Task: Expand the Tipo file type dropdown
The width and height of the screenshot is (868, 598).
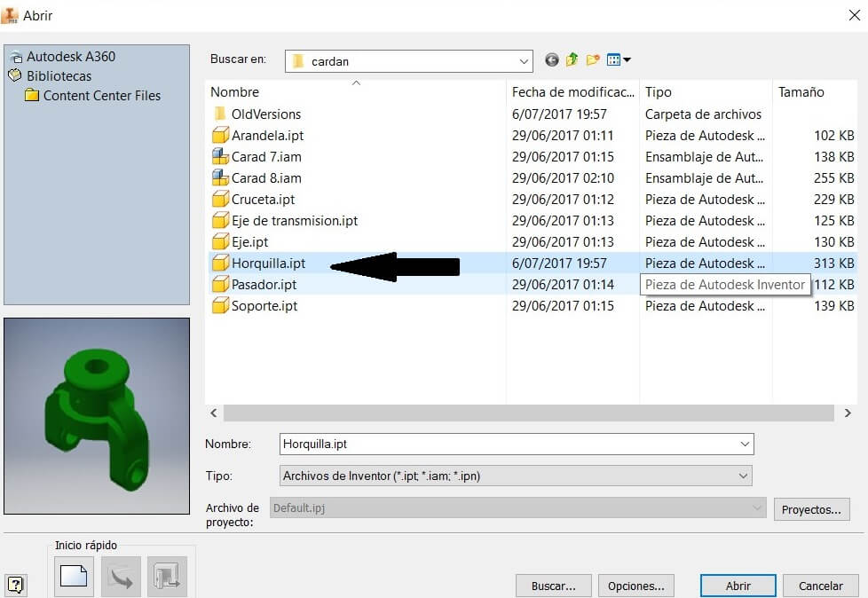Action: pos(743,476)
